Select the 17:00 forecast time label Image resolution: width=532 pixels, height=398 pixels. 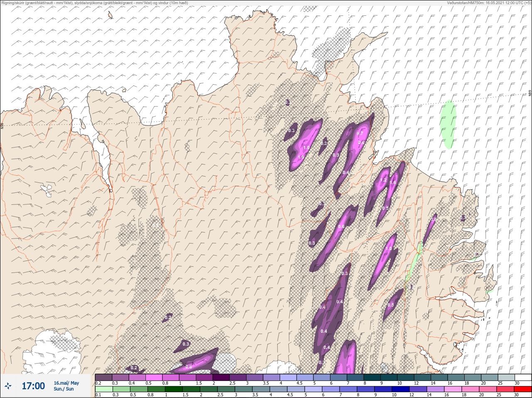coord(33,386)
